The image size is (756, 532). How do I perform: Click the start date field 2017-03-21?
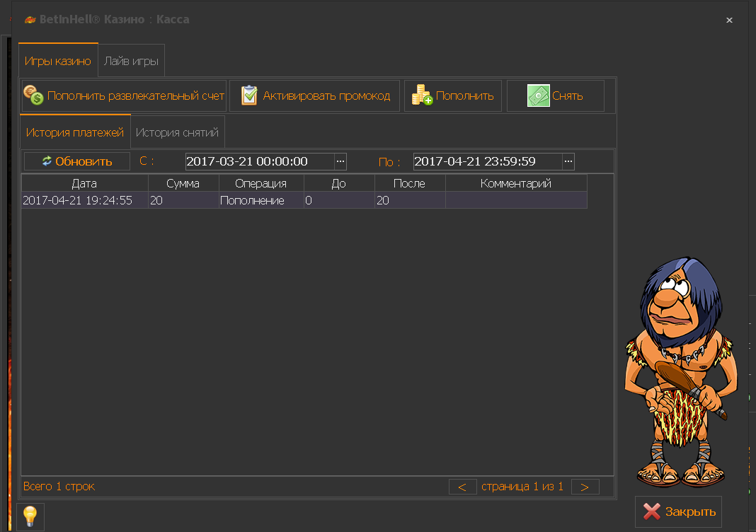[x=259, y=161]
